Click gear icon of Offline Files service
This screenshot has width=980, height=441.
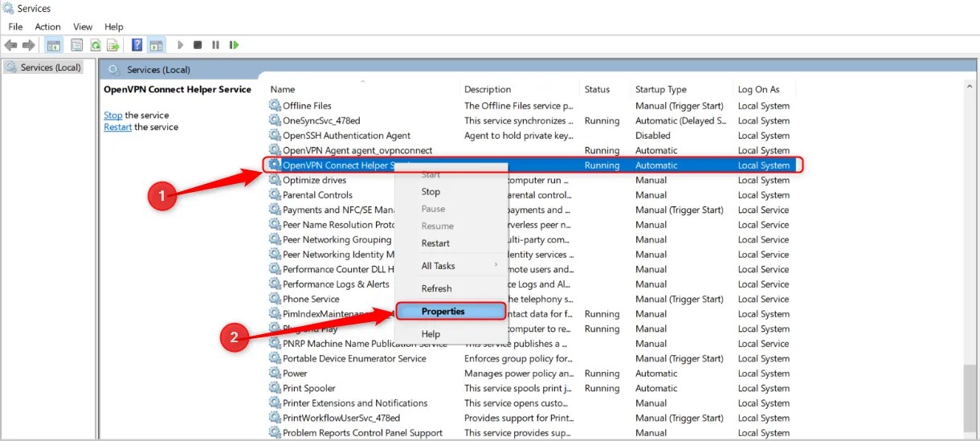[x=275, y=105]
